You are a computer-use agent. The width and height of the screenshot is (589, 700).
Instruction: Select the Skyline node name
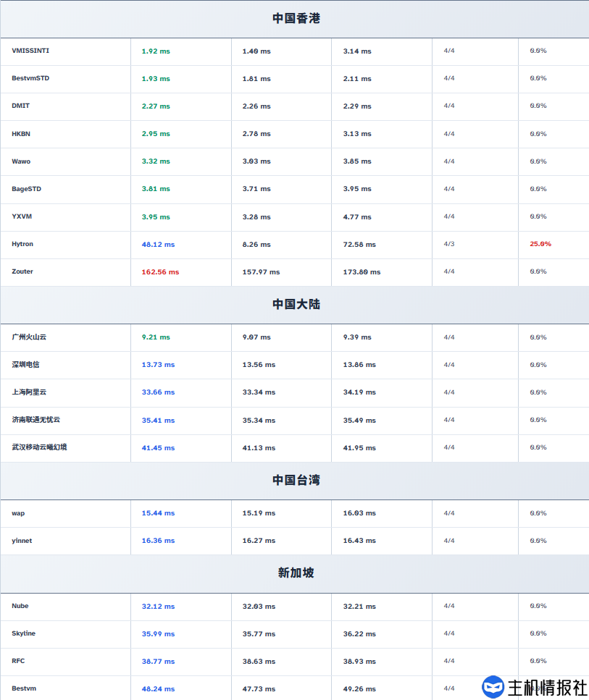[23, 633]
